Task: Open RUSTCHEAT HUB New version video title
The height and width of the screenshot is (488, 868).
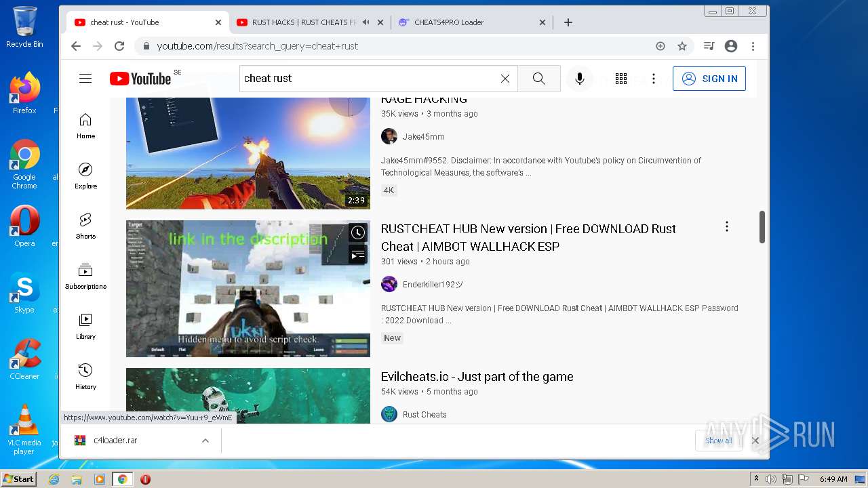Action: point(528,238)
